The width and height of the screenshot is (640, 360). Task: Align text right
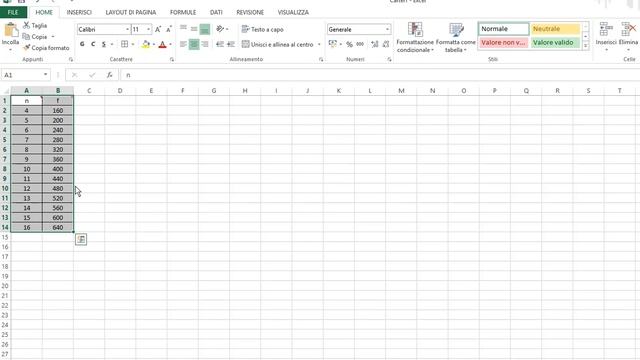(204, 44)
